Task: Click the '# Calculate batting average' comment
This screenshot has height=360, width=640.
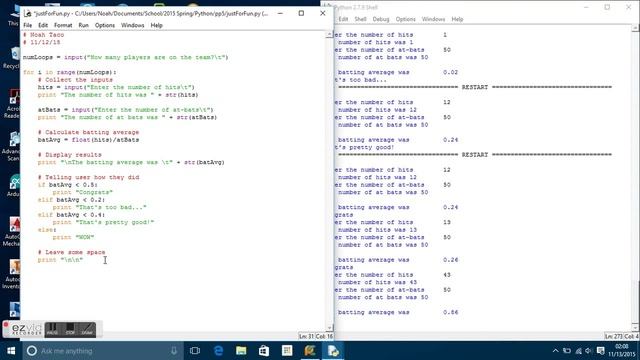Action: click(88, 132)
